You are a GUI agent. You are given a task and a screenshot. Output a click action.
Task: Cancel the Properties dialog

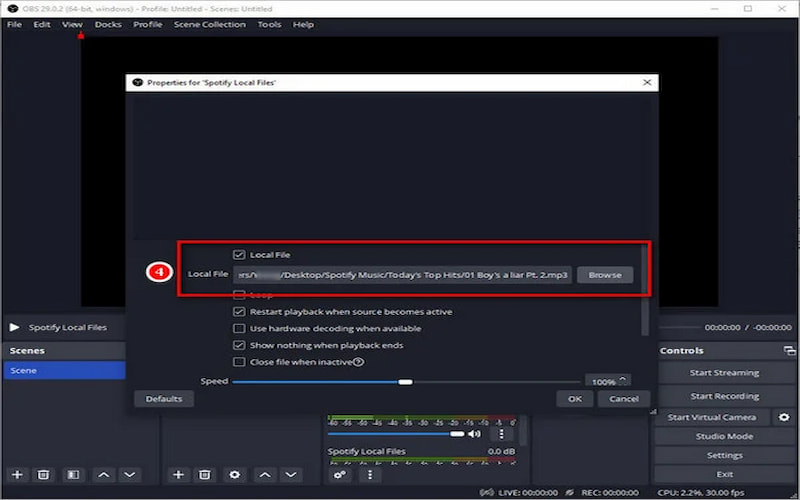click(x=623, y=399)
